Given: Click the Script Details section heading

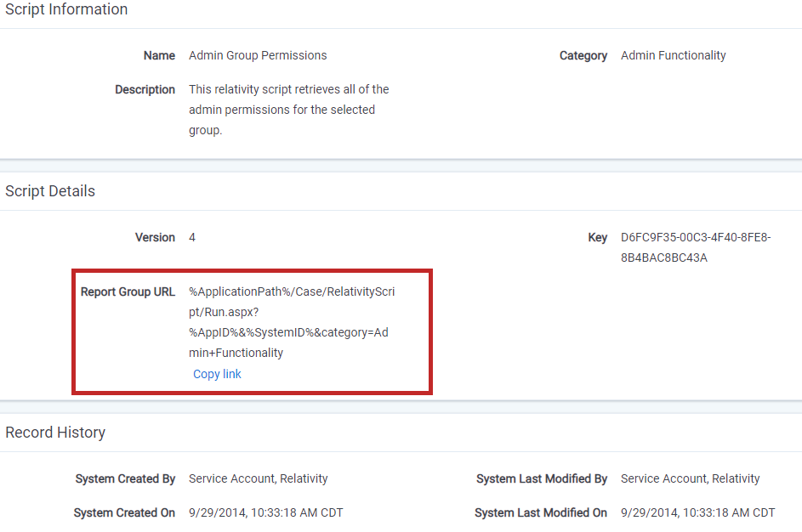Looking at the screenshot, I should 50,191.
